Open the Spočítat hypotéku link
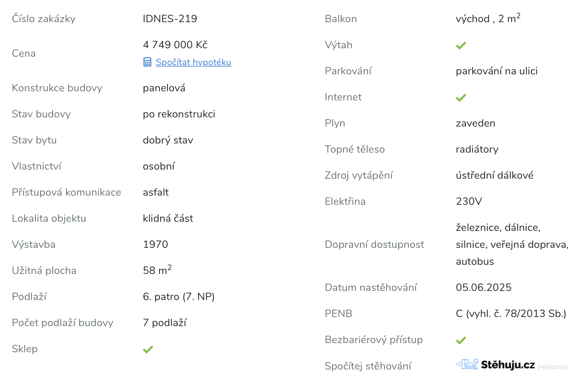581x392 pixels. pyautogui.click(x=193, y=62)
